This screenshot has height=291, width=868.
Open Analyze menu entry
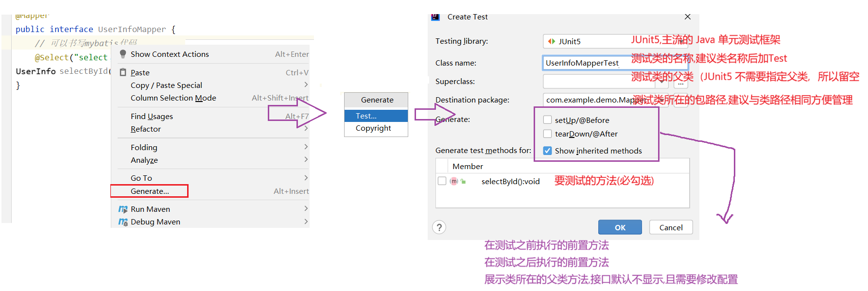[x=211, y=160]
